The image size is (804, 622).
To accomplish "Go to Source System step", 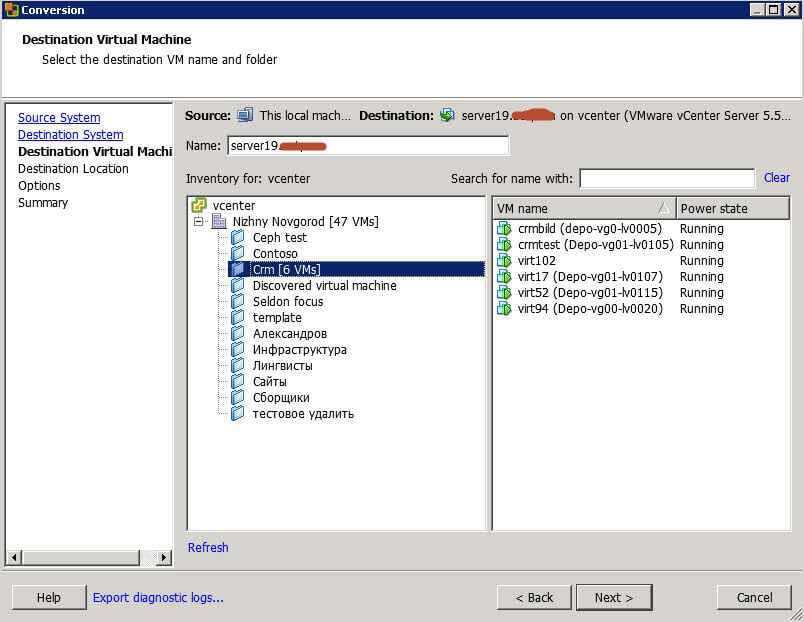I will (x=59, y=118).
